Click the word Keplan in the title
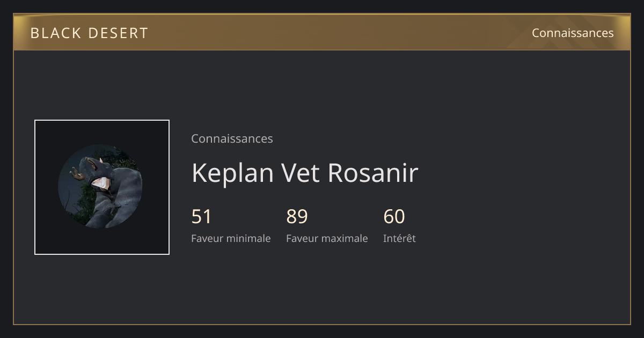644x338 pixels. tap(233, 173)
